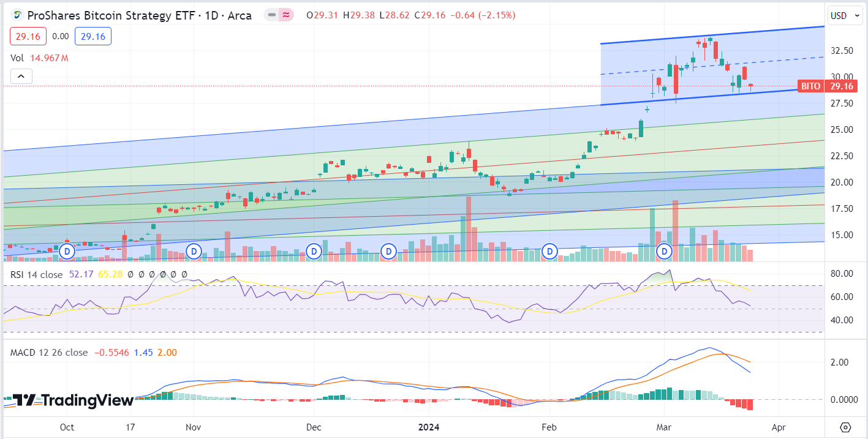Click the 15.00 price scale label
The width and height of the screenshot is (868, 439).
pyautogui.click(x=842, y=235)
